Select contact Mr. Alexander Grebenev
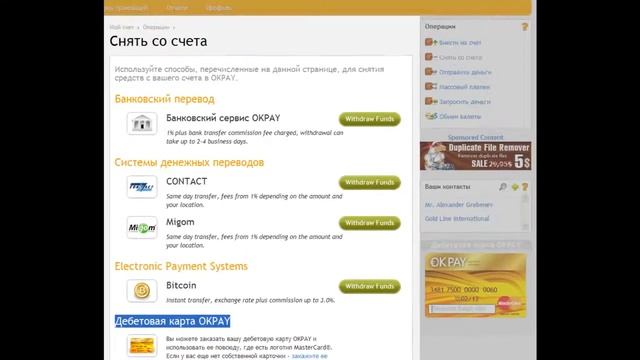The height and width of the screenshot is (360, 640). click(x=458, y=204)
